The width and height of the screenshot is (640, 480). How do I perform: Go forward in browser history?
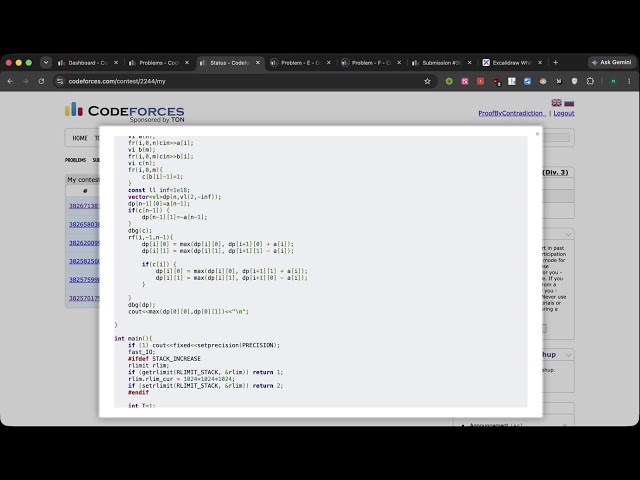[26, 81]
